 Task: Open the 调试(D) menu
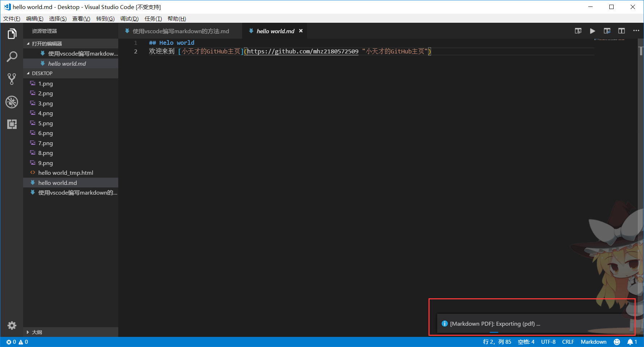click(129, 19)
